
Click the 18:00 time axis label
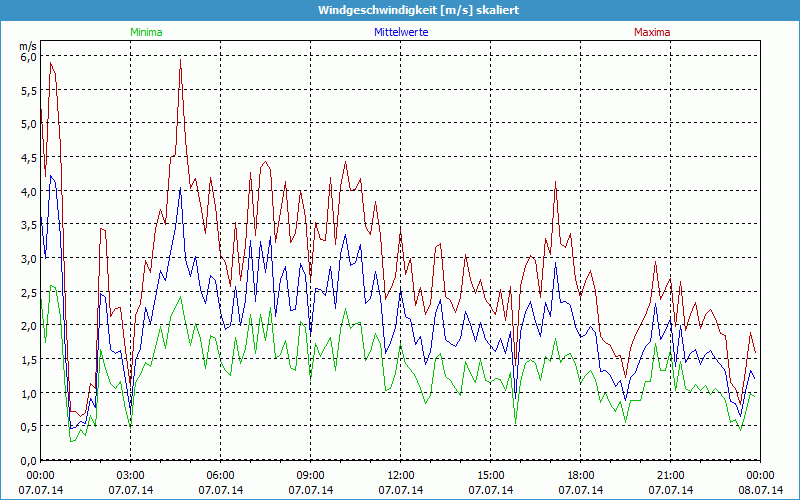(581, 476)
